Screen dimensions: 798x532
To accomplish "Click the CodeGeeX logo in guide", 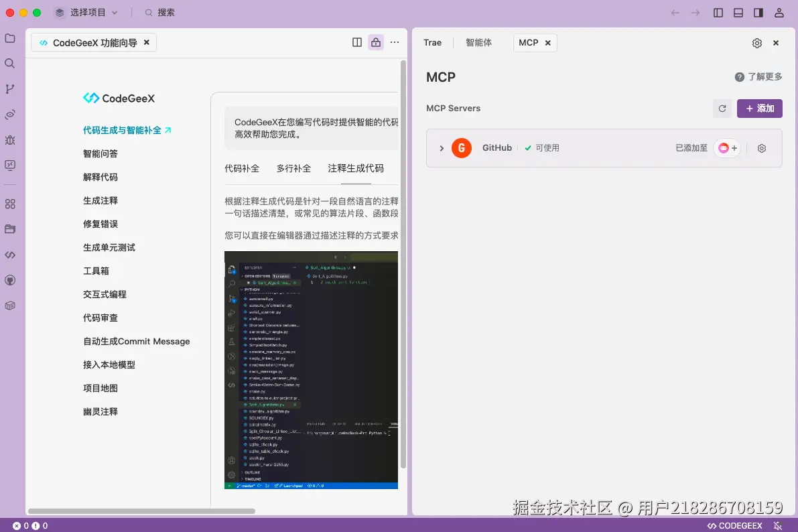I will pyautogui.click(x=119, y=98).
